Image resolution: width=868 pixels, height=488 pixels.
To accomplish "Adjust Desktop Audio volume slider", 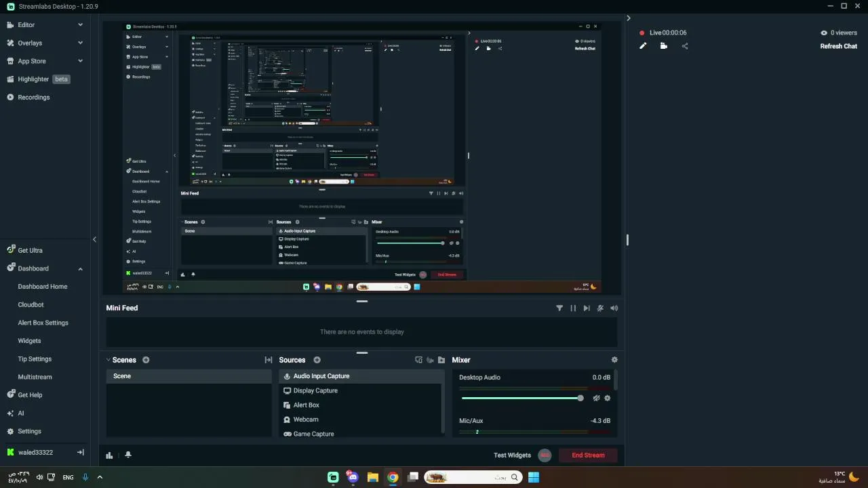I will point(521,399).
